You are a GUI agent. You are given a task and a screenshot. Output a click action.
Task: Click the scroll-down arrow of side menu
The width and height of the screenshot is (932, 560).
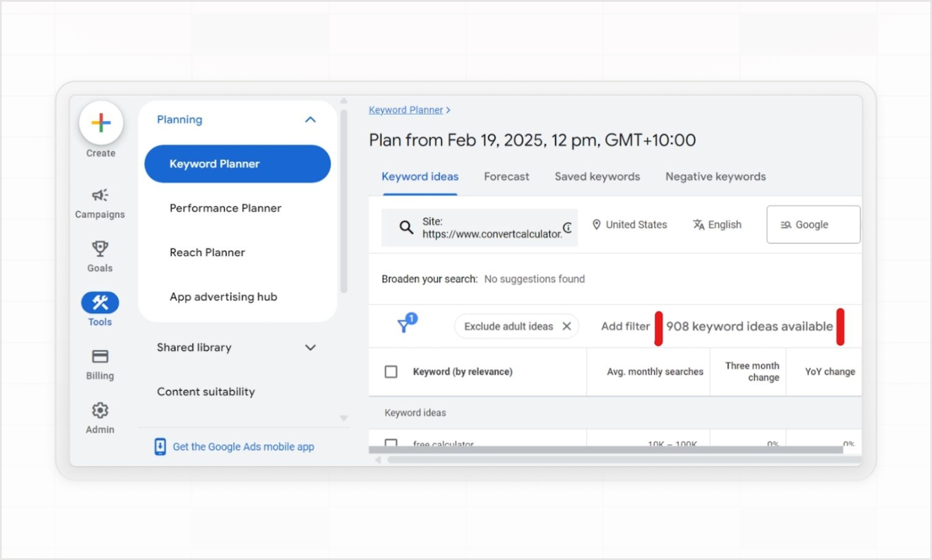pos(344,418)
